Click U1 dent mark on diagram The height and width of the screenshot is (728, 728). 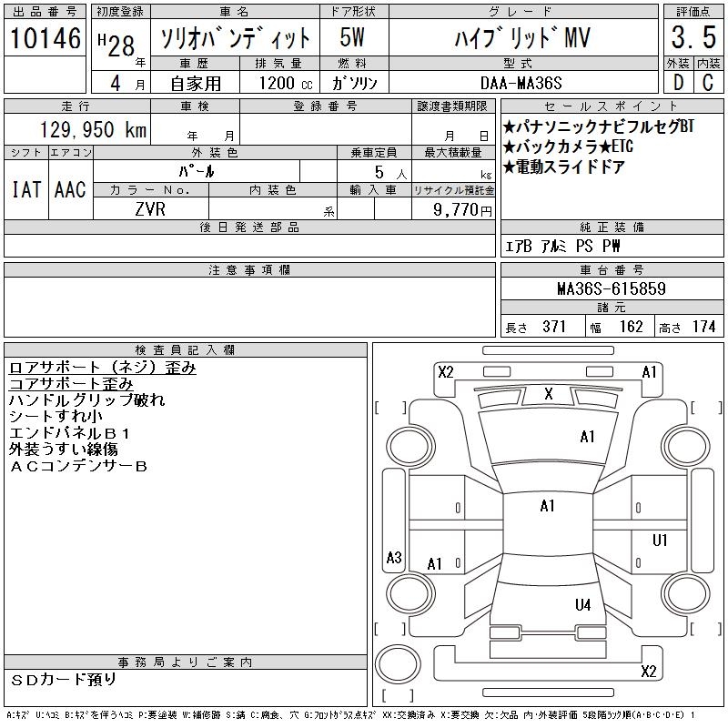(x=660, y=541)
